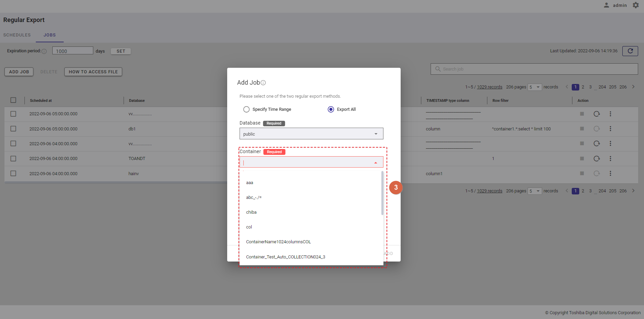644x319 pixels.
Task: Open the Add Job info icon
Action: pyautogui.click(x=263, y=83)
